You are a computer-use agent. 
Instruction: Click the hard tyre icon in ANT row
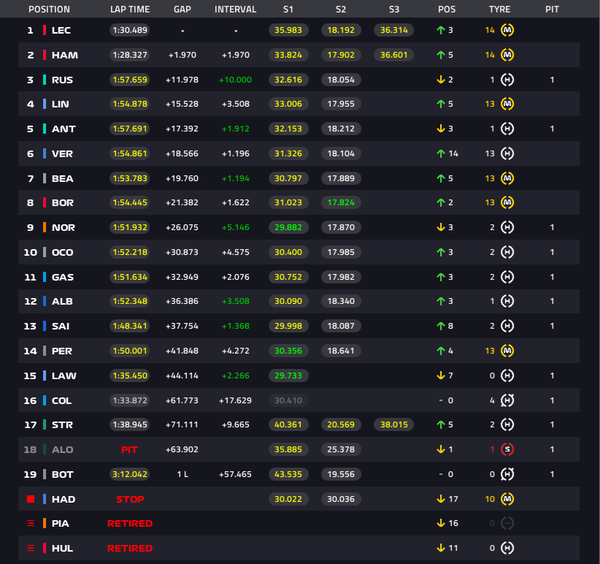click(507, 129)
